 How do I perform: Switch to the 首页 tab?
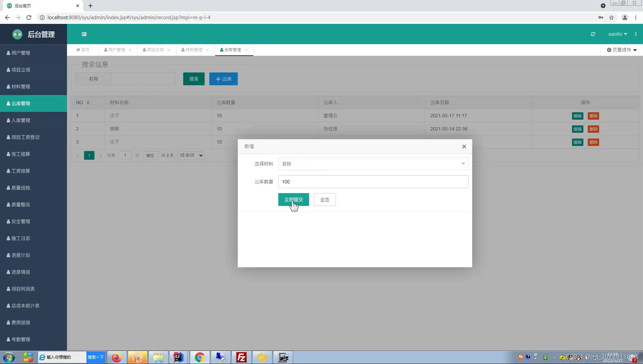pyautogui.click(x=83, y=50)
